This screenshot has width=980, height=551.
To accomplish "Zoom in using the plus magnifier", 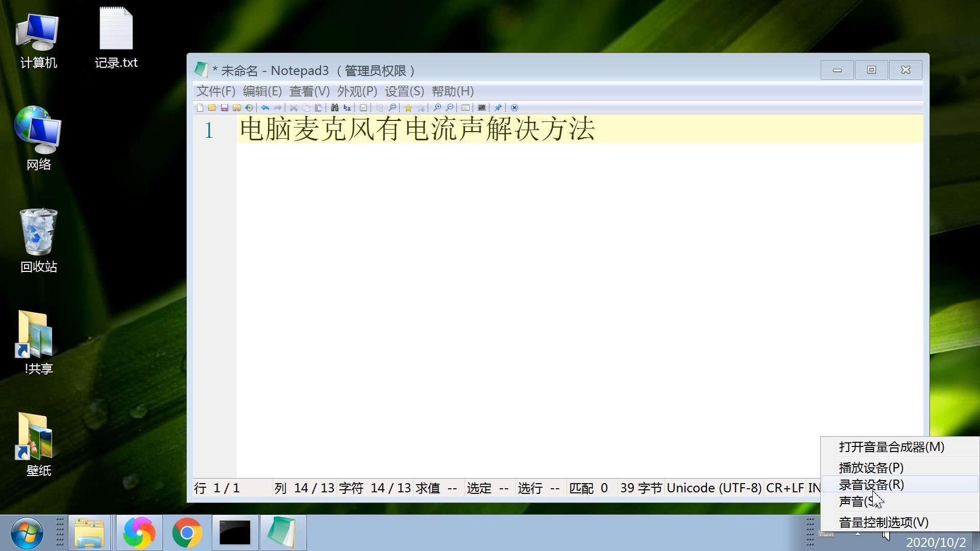I will pyautogui.click(x=436, y=108).
